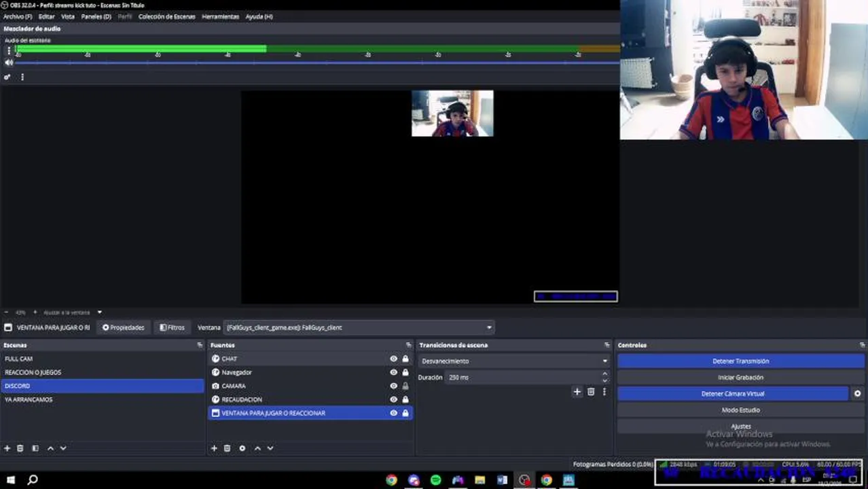Screen dimensions: 868x489
Task: Open Spotify from the taskbar
Action: [x=435, y=480]
